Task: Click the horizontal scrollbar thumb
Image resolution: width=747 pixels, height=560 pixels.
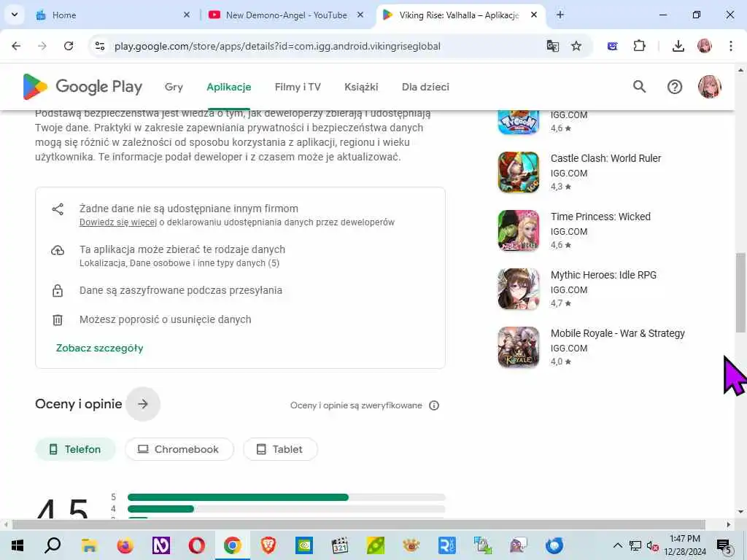Action: (x=359, y=525)
